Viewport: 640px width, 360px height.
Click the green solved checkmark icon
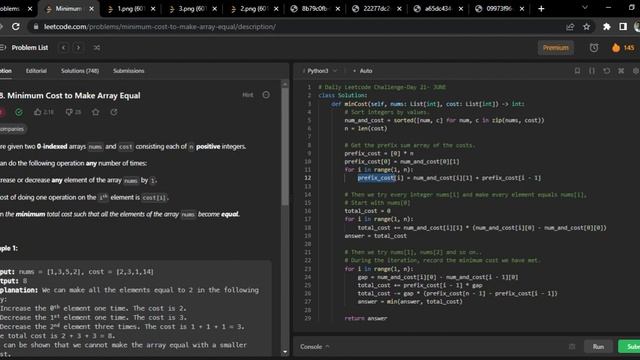[19, 112]
